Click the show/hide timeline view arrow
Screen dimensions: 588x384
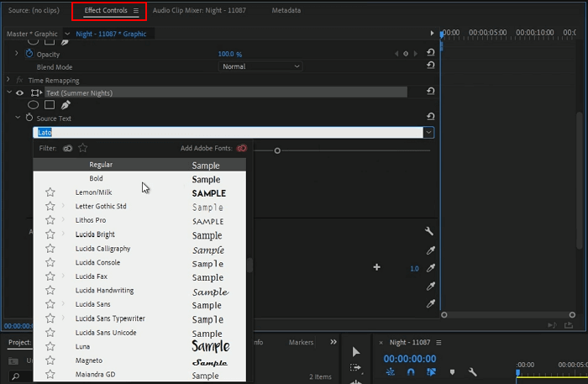click(432, 34)
